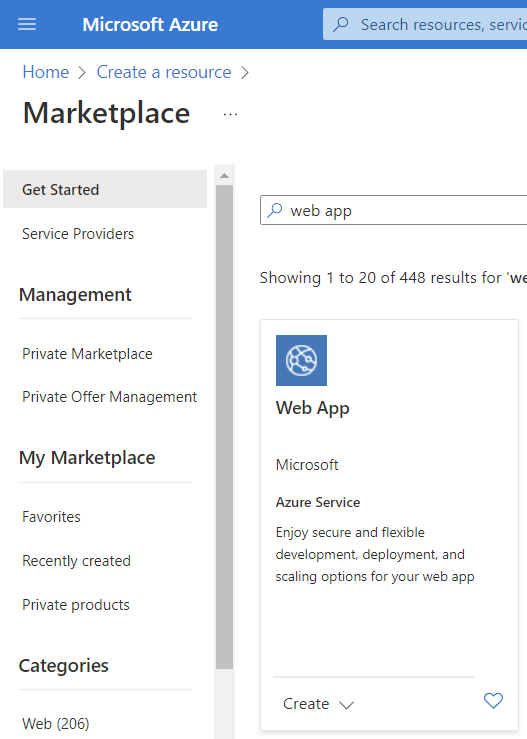Click the 'Showing 1 to 20 of 448 results' text
Viewport: 527px width, 739px height.
click(x=393, y=278)
